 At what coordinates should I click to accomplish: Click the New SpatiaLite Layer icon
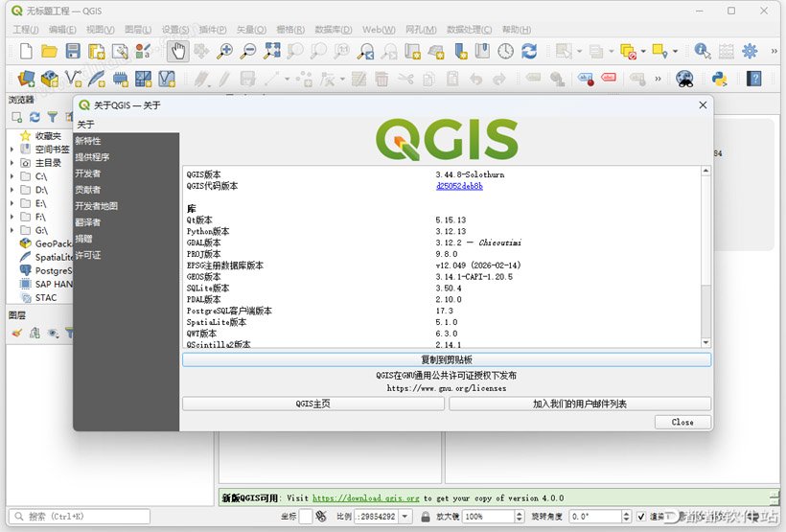[96, 79]
